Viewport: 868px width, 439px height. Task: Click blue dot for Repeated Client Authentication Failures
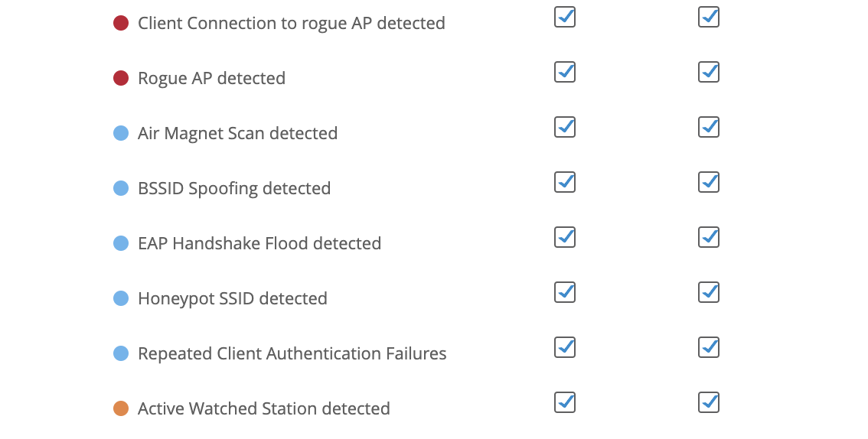121,353
